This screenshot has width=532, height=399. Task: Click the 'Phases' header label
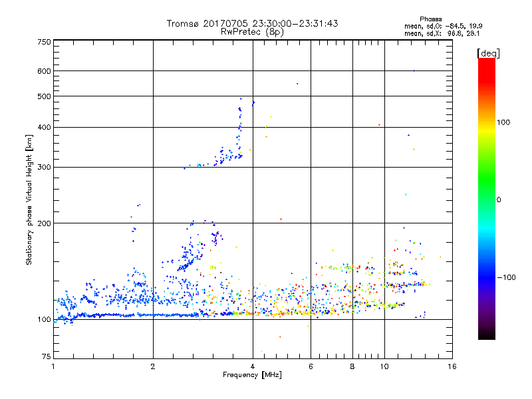coord(430,19)
